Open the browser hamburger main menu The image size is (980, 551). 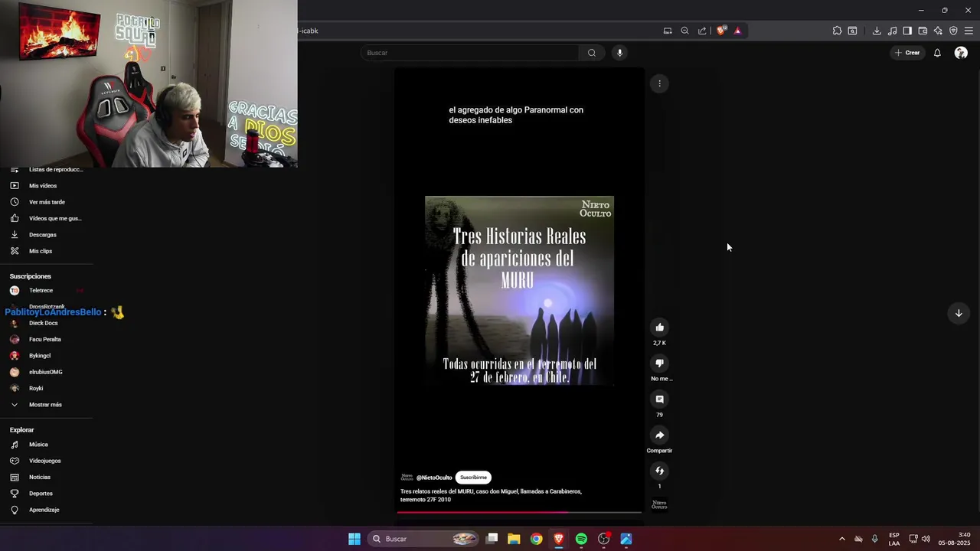(x=969, y=31)
